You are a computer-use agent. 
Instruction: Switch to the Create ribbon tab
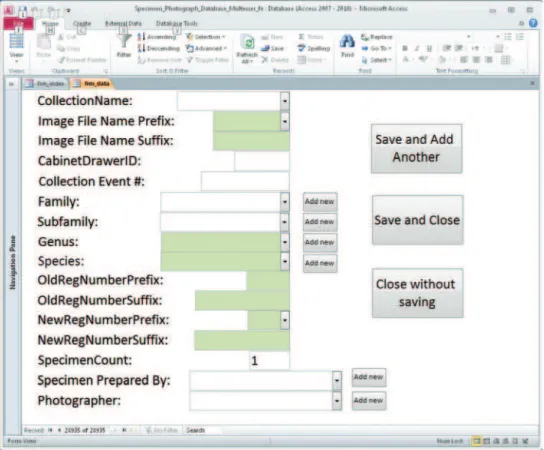tap(82, 24)
